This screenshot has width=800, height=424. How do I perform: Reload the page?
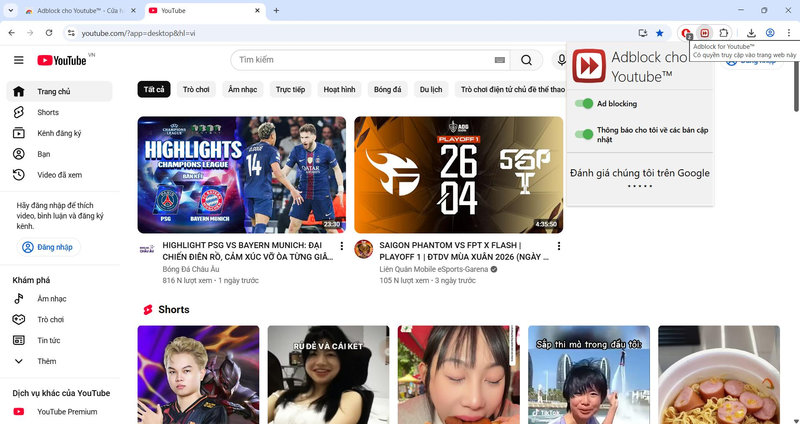(49, 33)
